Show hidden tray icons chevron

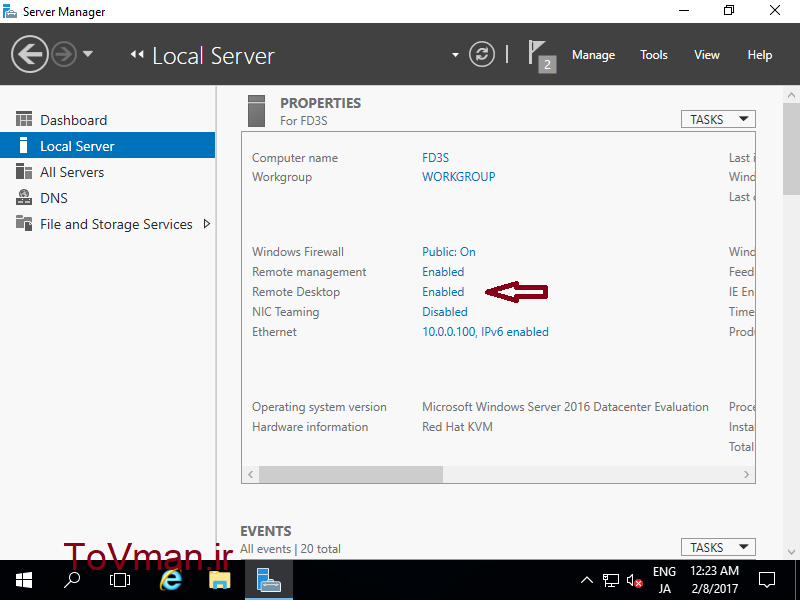coord(587,580)
